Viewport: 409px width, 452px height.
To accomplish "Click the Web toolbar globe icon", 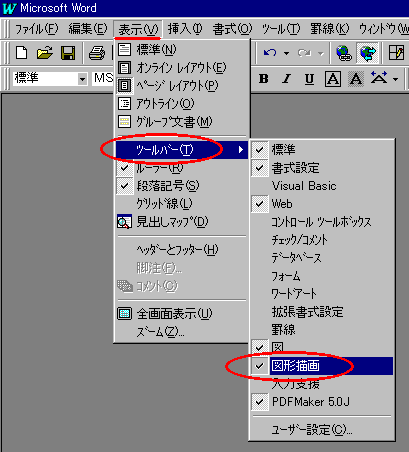I will tap(367, 53).
